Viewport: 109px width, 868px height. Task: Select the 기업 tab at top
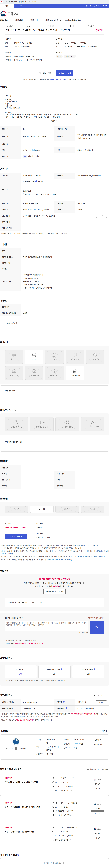(20, 6)
